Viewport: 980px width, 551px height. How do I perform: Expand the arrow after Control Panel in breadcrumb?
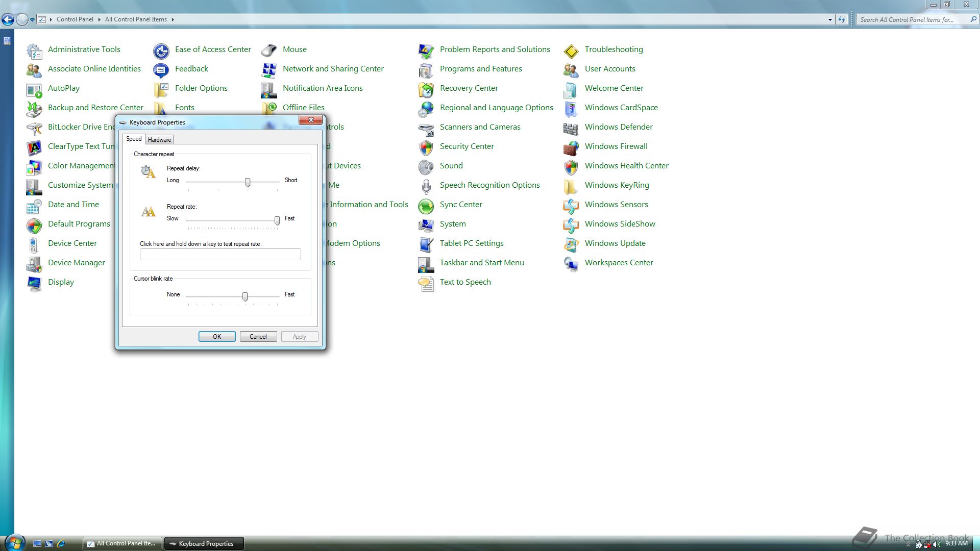click(99, 19)
